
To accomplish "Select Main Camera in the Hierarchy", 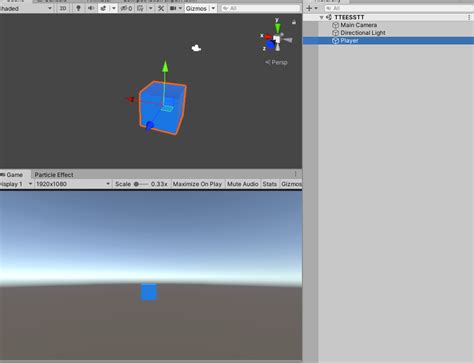I will pyautogui.click(x=358, y=25).
